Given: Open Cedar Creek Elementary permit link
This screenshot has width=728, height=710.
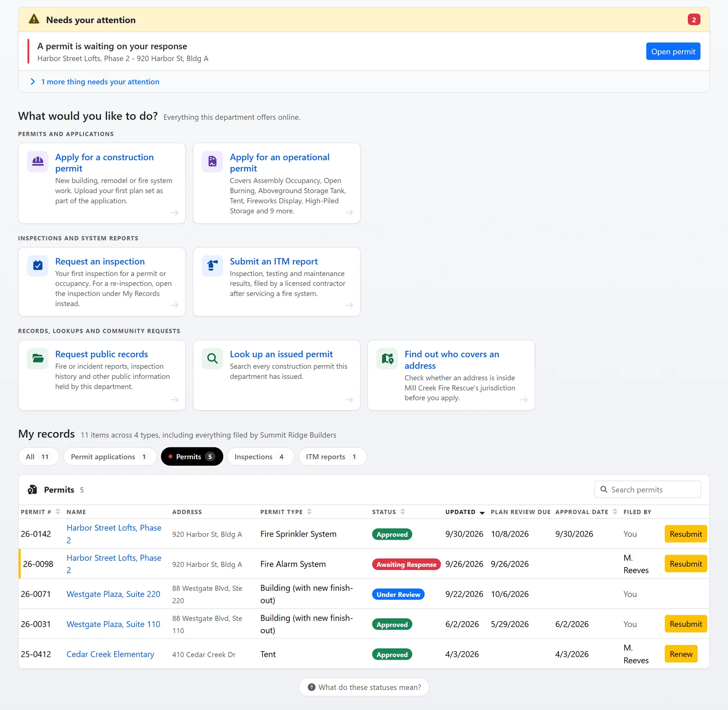Looking at the screenshot, I should 110,654.
